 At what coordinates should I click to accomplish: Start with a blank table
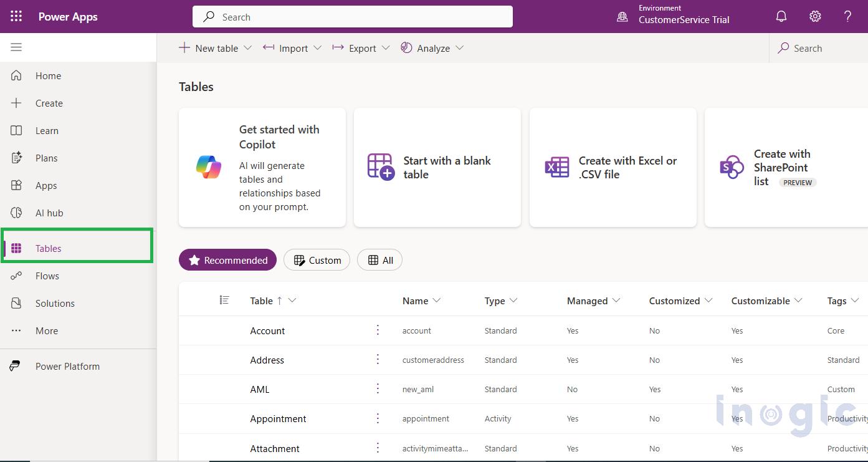(437, 167)
